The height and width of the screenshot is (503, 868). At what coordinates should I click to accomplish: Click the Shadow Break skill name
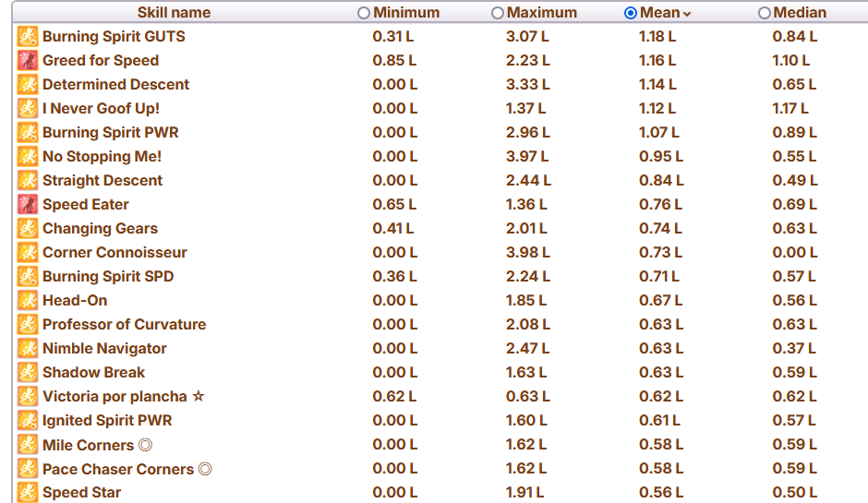[93, 373]
